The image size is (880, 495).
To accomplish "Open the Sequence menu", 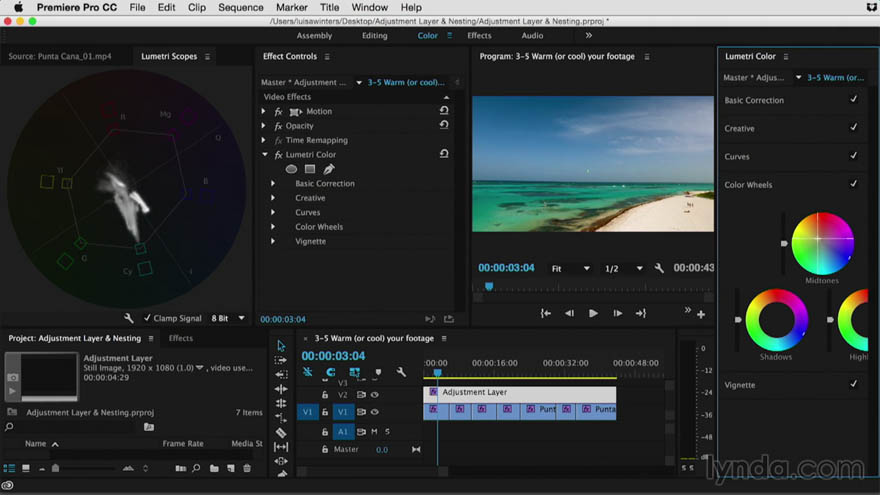I will [241, 7].
